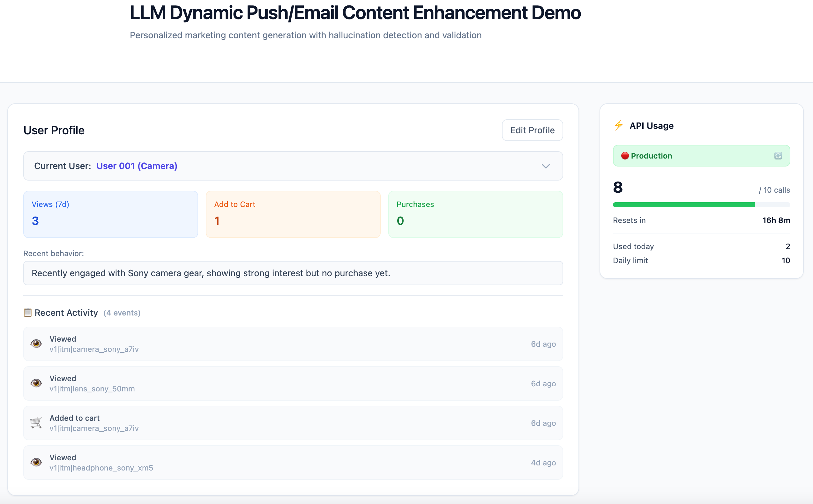
Task: Click the shopping cart icon in activity
Action: coord(36,423)
